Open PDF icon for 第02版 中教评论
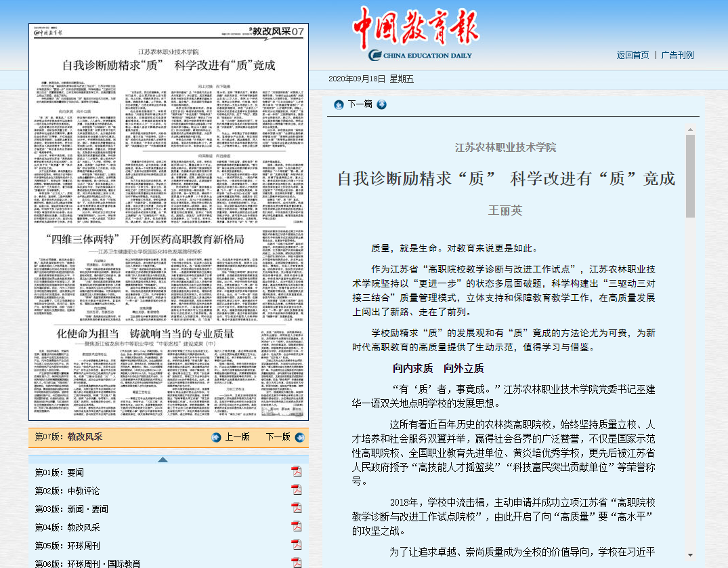 296,490
